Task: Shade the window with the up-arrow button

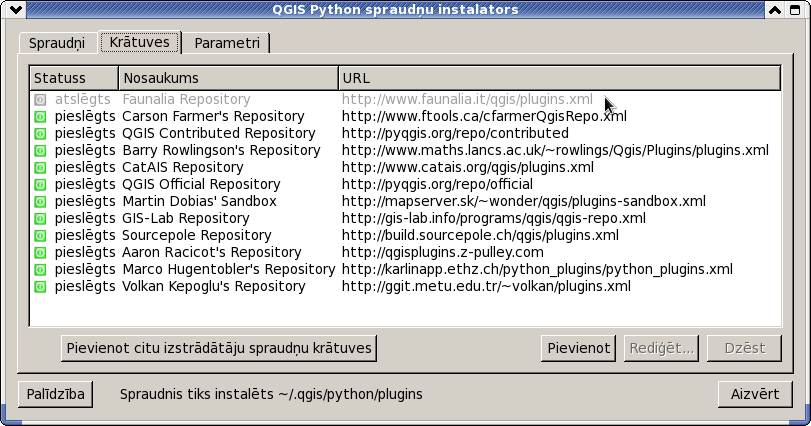Action: [775, 9]
